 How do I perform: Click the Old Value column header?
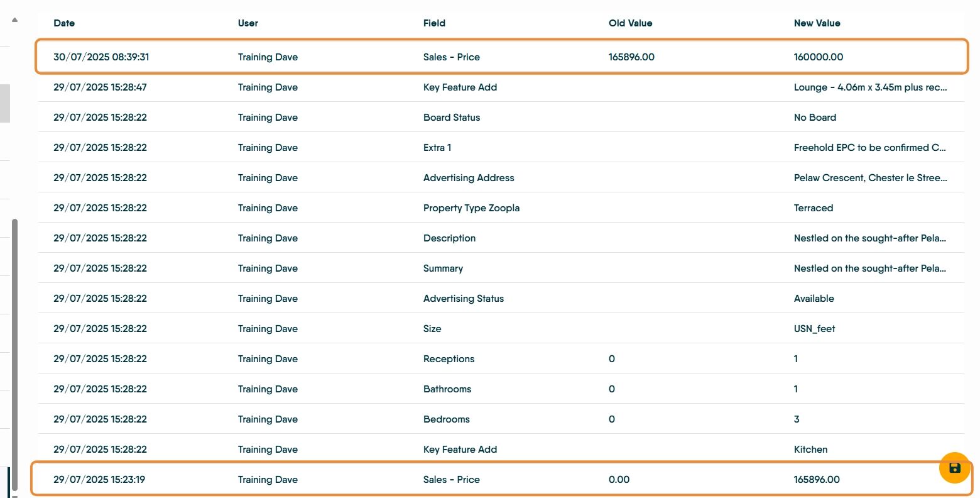click(x=631, y=23)
